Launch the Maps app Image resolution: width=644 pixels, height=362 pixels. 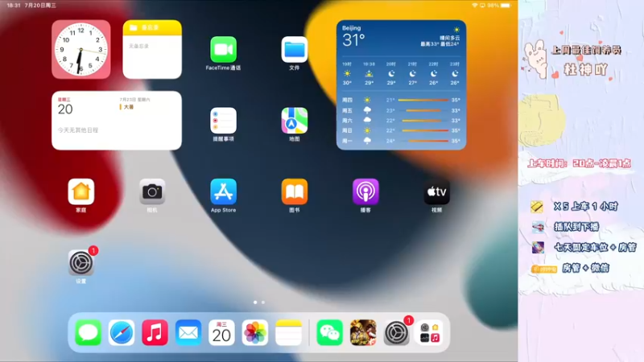pyautogui.click(x=294, y=121)
